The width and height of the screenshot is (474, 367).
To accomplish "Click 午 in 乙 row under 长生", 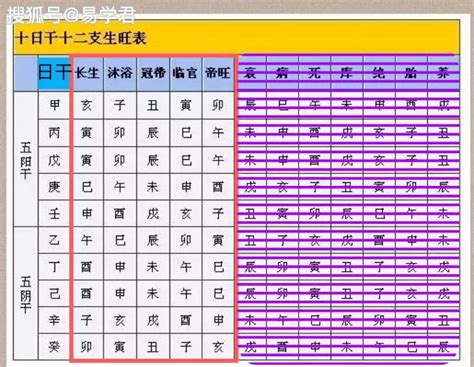I will click(x=87, y=240).
